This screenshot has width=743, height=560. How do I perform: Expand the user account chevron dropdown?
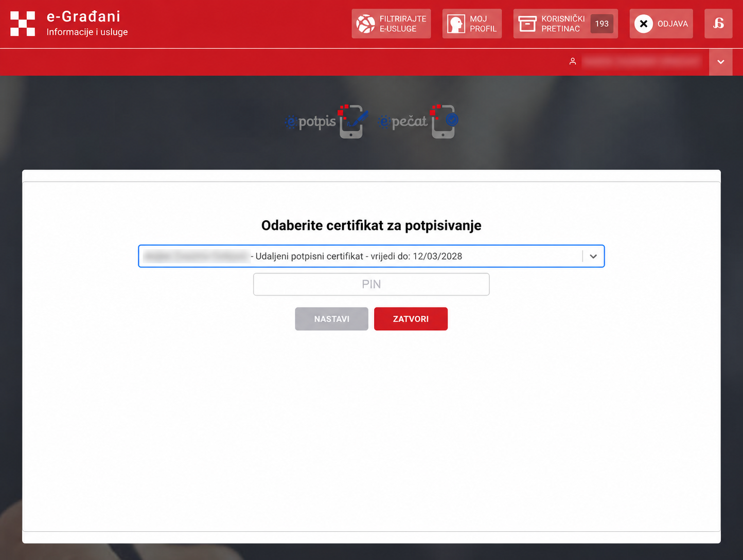tap(720, 62)
